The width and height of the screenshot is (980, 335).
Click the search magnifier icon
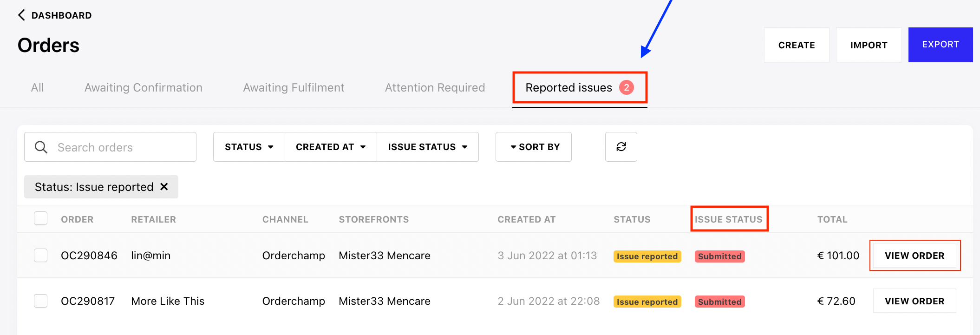[41, 147]
